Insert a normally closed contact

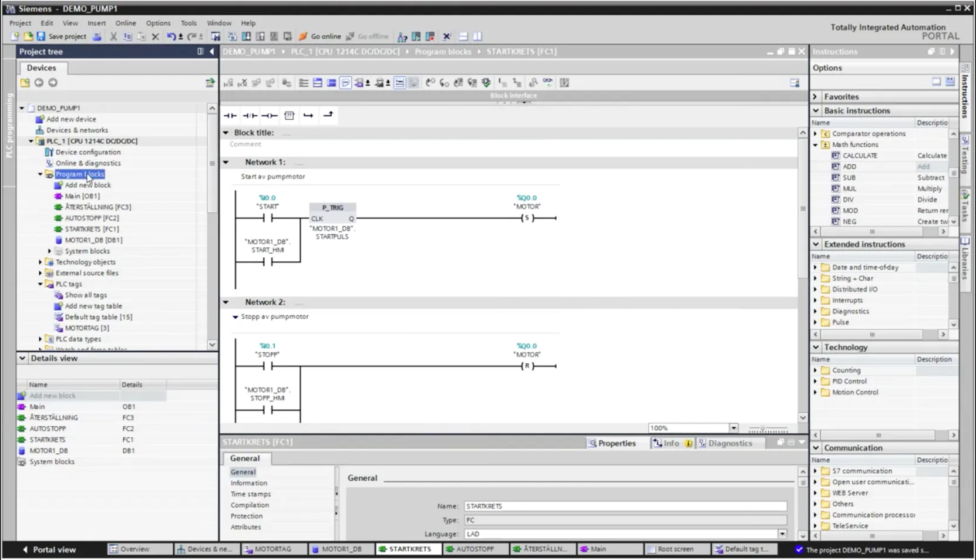point(250,115)
